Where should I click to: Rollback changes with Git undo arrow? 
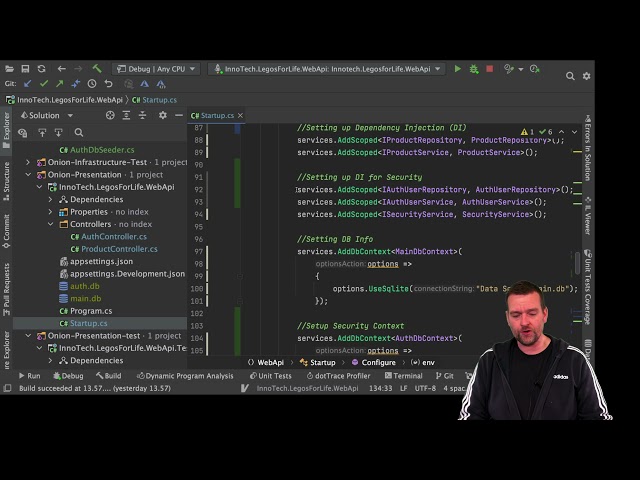coord(108,84)
